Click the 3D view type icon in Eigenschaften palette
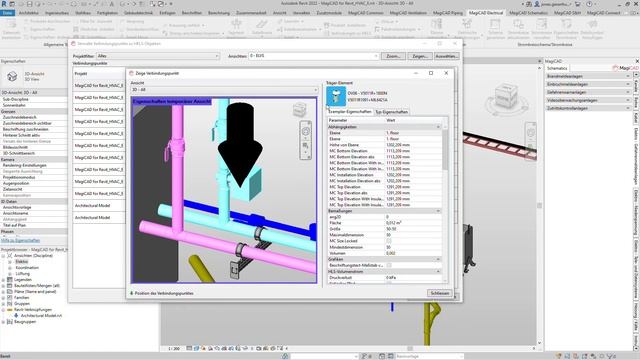This screenshot has width=640, height=360. coord(12,76)
